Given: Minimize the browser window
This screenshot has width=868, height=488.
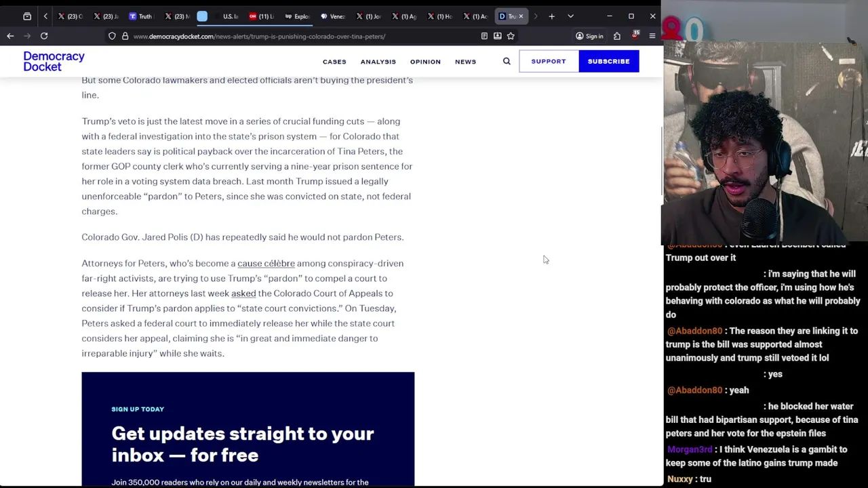Looking at the screenshot, I should coord(609,16).
